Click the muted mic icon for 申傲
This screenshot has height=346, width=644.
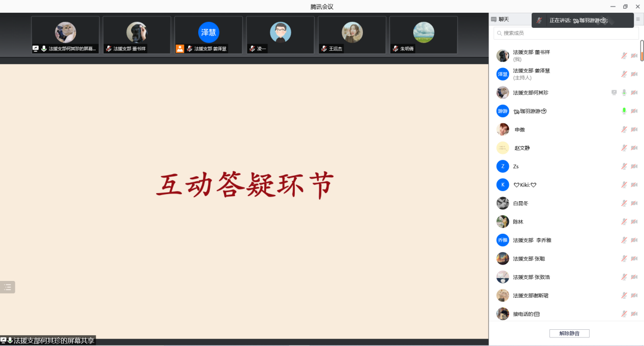624,130
